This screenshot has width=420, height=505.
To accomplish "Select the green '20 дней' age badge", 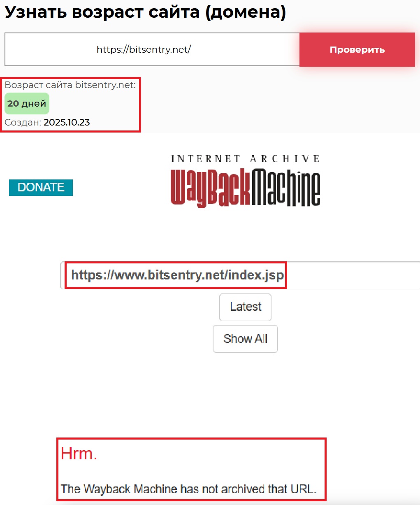I will pos(27,103).
